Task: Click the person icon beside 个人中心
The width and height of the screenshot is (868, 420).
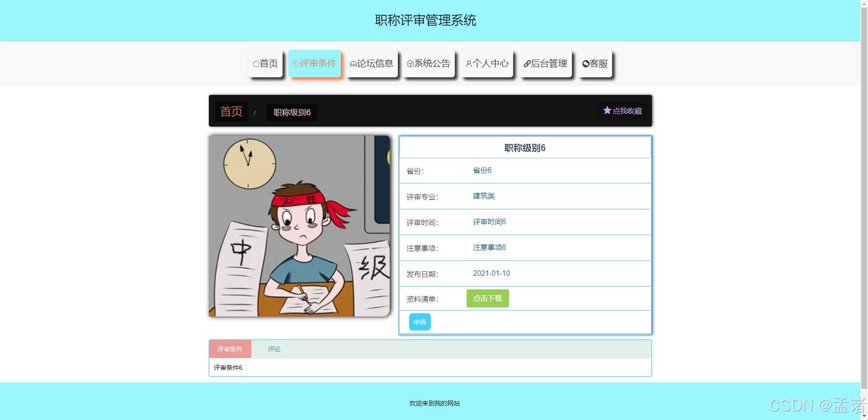Action: (x=469, y=64)
